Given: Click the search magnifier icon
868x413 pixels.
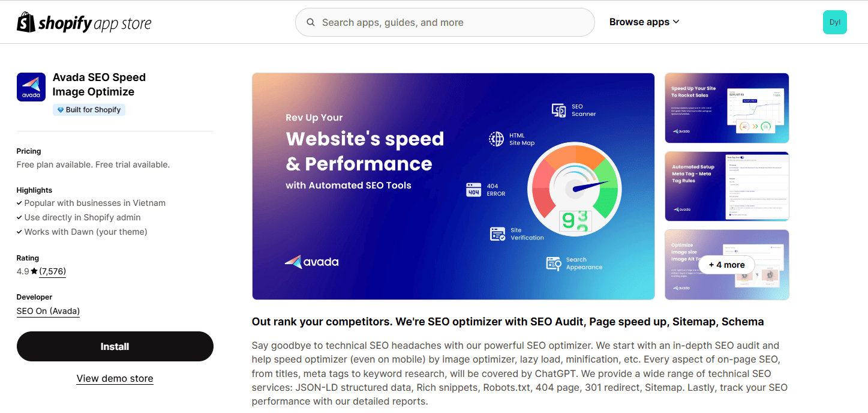Looking at the screenshot, I should [x=311, y=22].
